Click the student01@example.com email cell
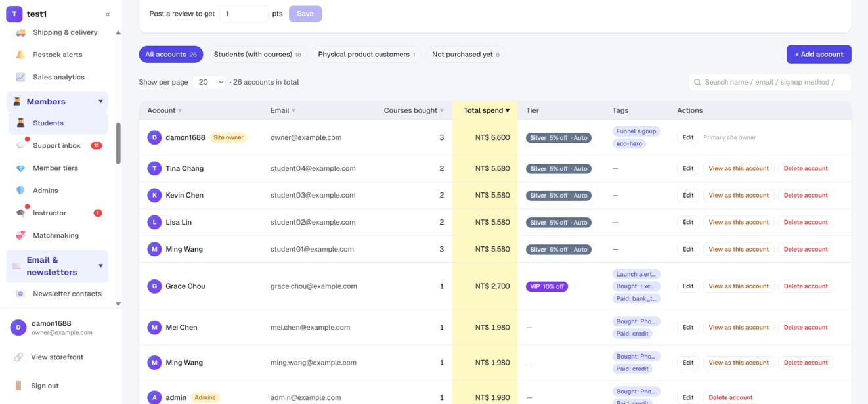The width and height of the screenshot is (868, 404). (x=312, y=249)
